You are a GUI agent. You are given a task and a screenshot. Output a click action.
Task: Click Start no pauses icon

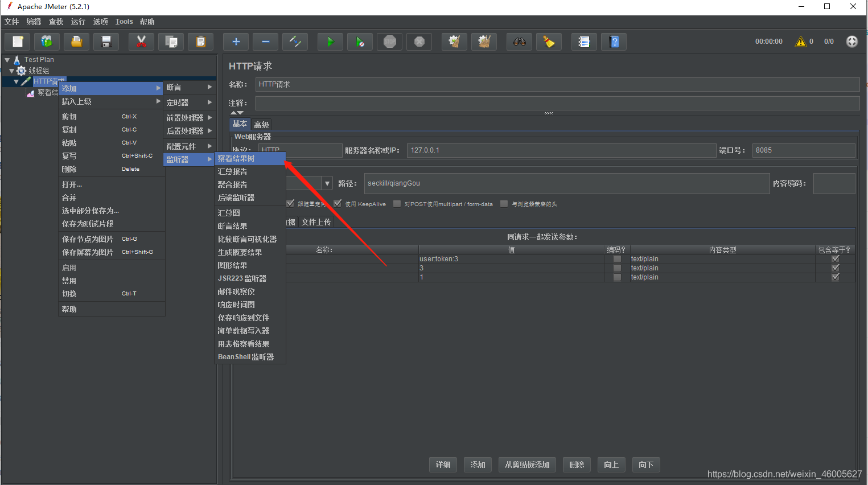click(360, 42)
